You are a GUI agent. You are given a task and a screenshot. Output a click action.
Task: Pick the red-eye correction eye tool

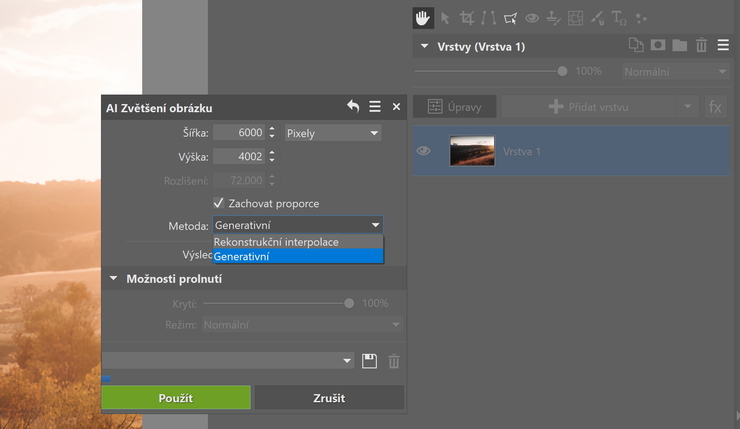532,17
